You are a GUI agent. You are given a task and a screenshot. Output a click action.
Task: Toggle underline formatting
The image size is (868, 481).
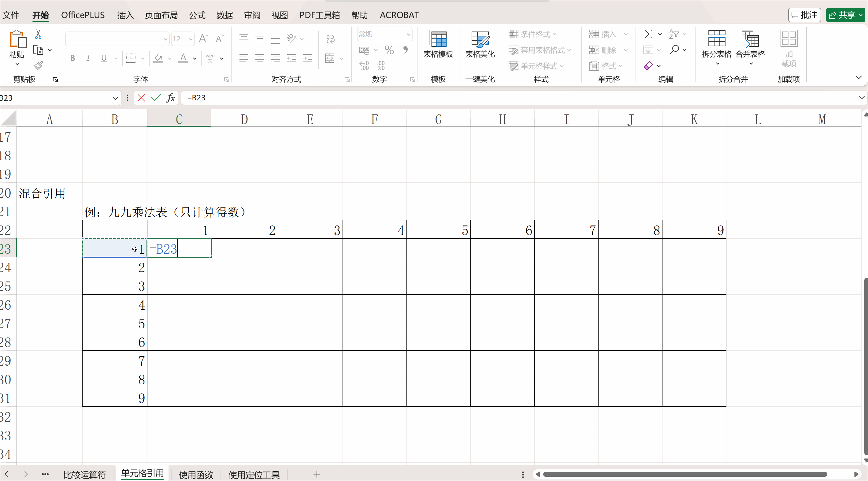[103, 58]
